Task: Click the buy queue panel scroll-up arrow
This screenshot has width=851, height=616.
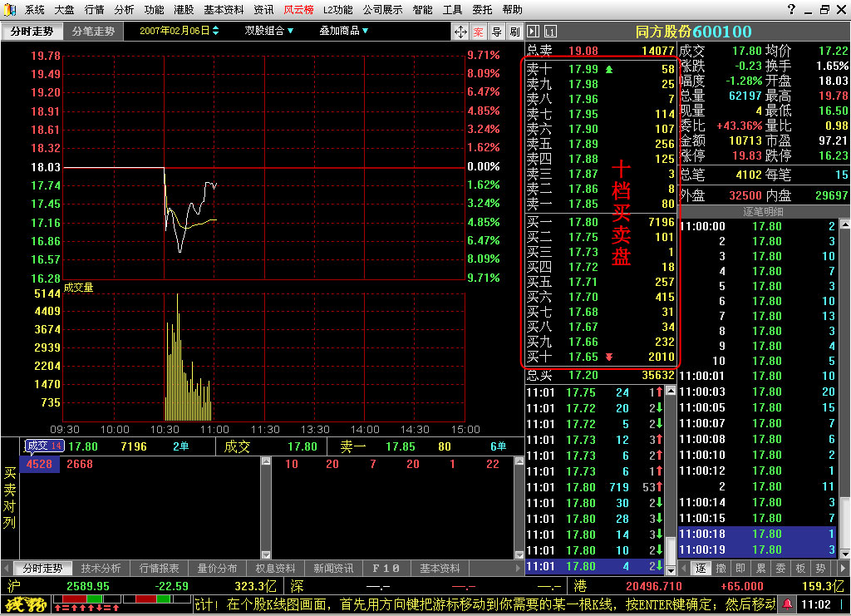Action: (266, 461)
